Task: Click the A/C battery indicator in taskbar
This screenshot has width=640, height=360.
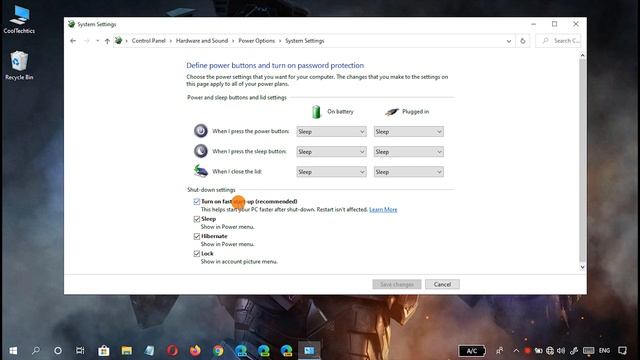Action: [x=472, y=351]
